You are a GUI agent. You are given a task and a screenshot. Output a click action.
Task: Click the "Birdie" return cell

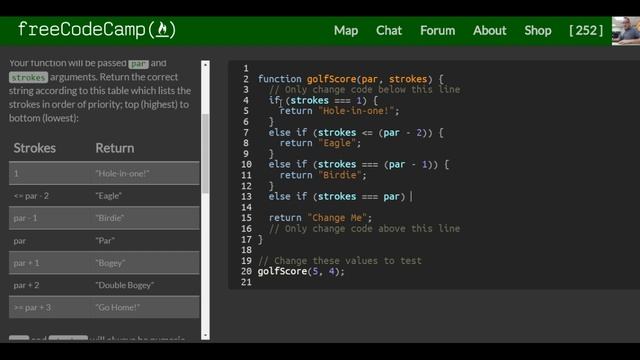tap(110, 218)
